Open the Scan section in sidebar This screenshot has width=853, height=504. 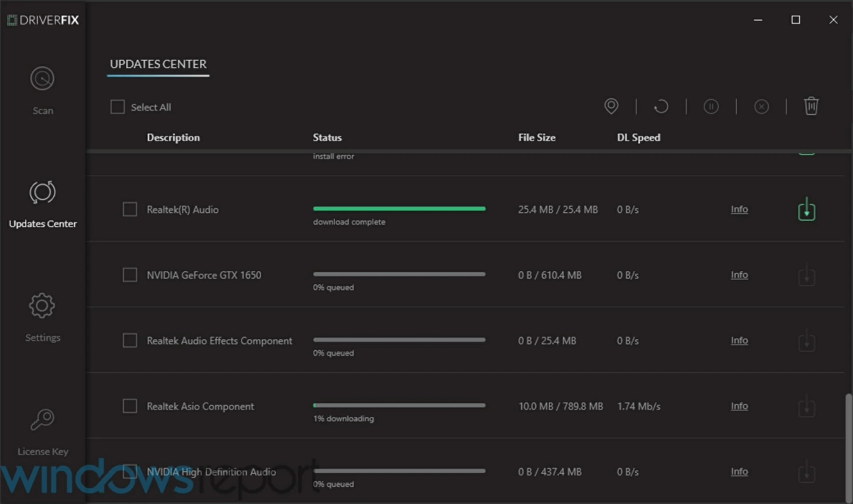[42, 90]
